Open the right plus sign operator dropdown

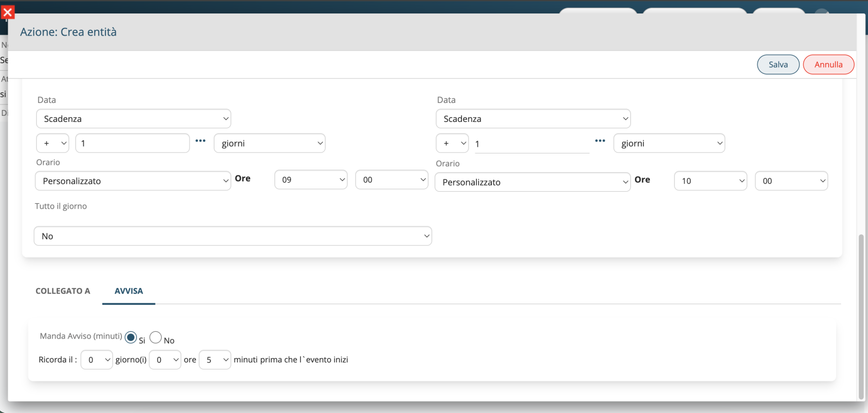point(452,143)
